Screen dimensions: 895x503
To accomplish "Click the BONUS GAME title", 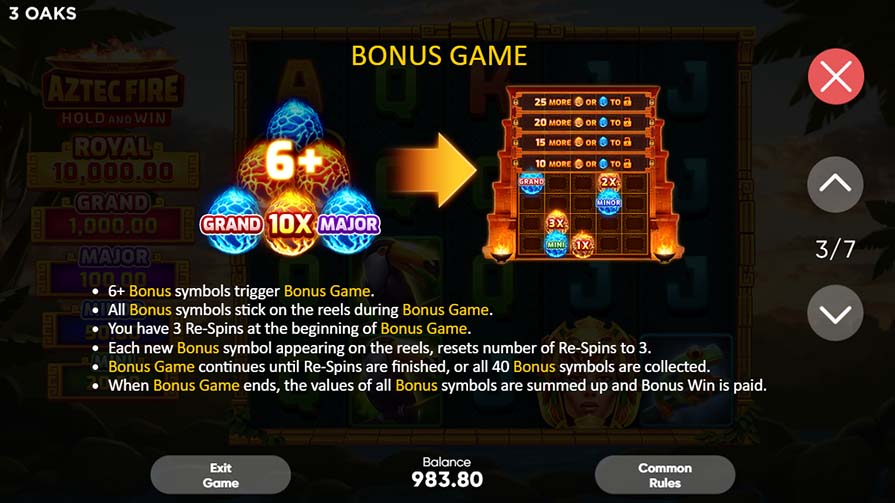I will point(439,56).
